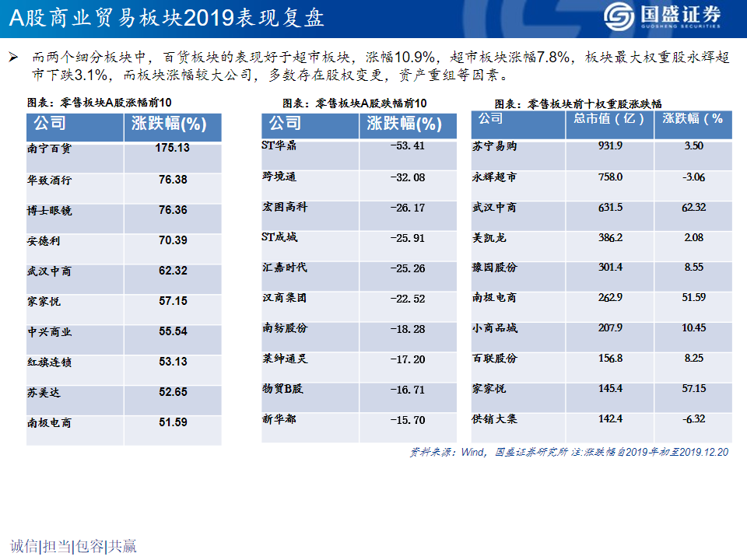Click the footer slogan '诚信|担当|包容|共赢'
This screenshot has height=560, width=747.
73,546
